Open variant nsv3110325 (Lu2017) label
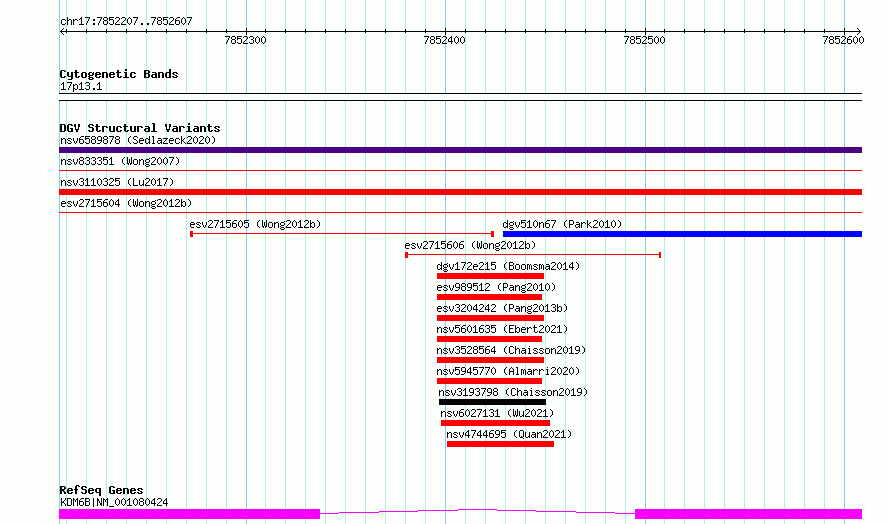Viewport: 890px width, 524px height. pyautogui.click(x=117, y=182)
